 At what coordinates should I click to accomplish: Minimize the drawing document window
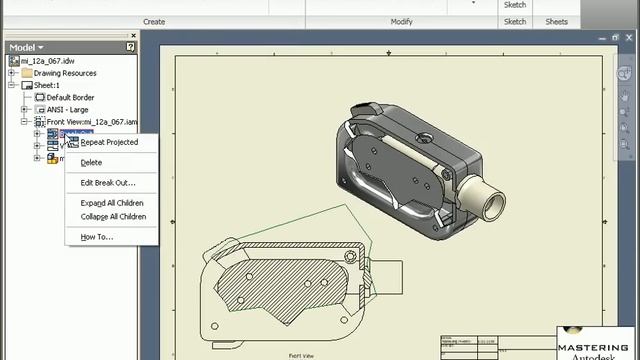point(602,38)
